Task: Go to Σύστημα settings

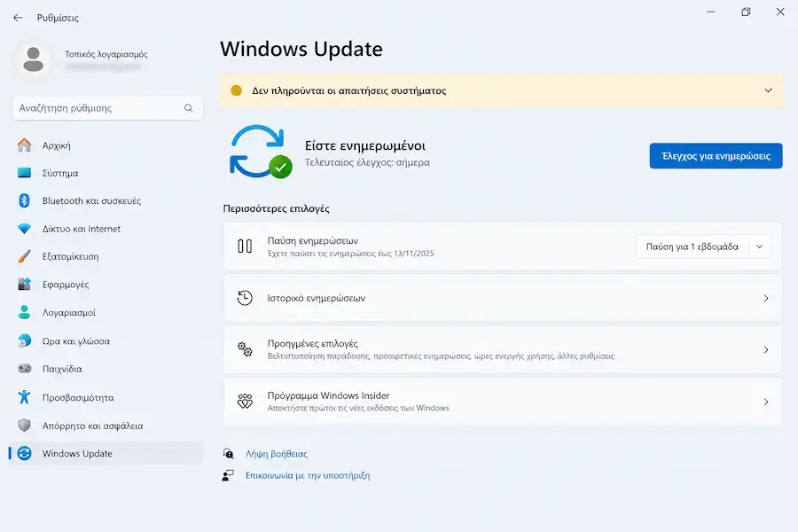Action: 106,173
